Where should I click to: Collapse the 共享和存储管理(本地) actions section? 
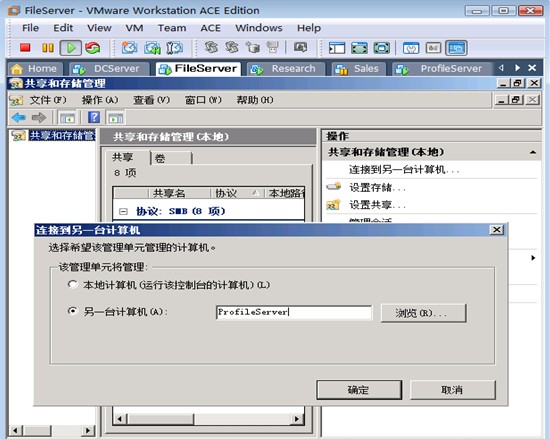click(x=533, y=152)
